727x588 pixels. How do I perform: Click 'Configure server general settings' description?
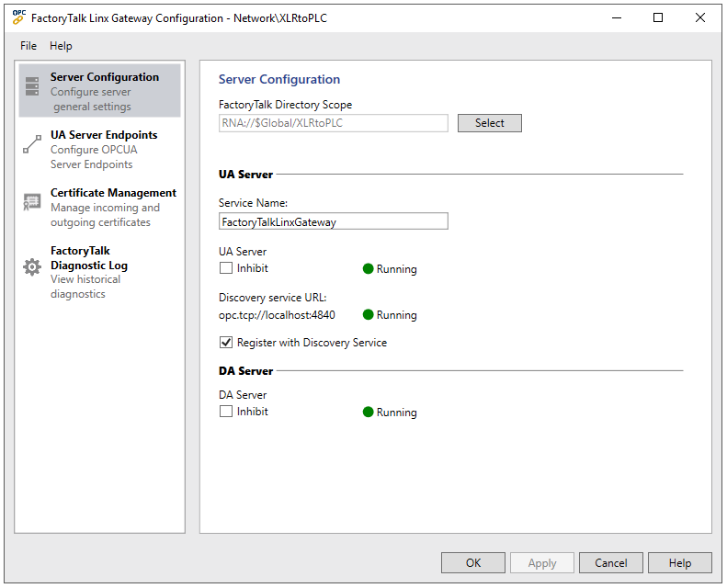pos(91,99)
